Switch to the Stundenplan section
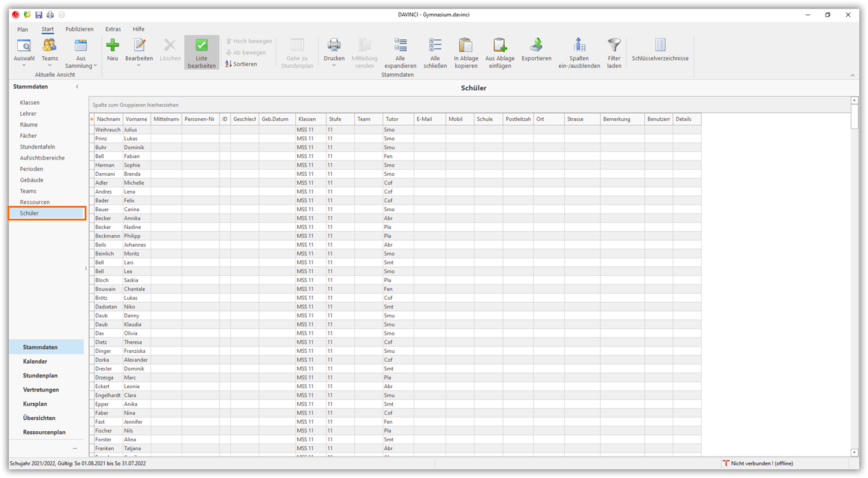The width and height of the screenshot is (868, 478). point(40,376)
